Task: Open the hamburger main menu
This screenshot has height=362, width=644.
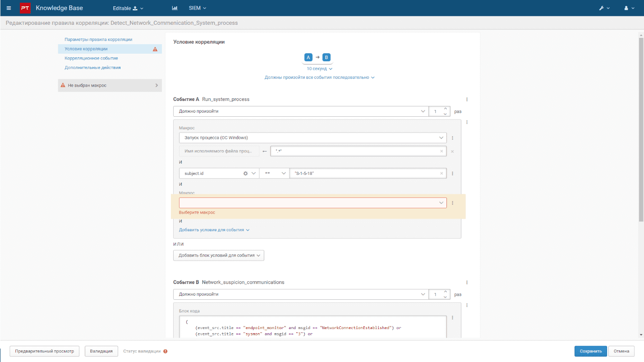Action: coord(9,8)
